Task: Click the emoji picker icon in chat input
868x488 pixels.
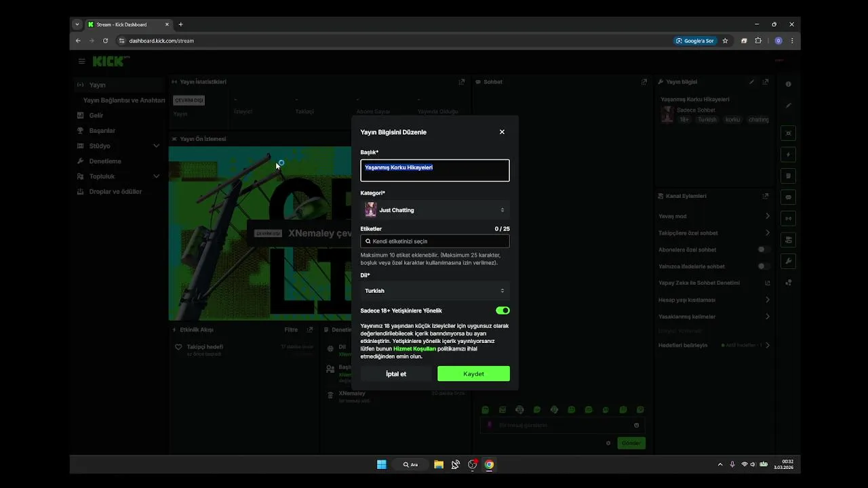Action: click(x=636, y=426)
